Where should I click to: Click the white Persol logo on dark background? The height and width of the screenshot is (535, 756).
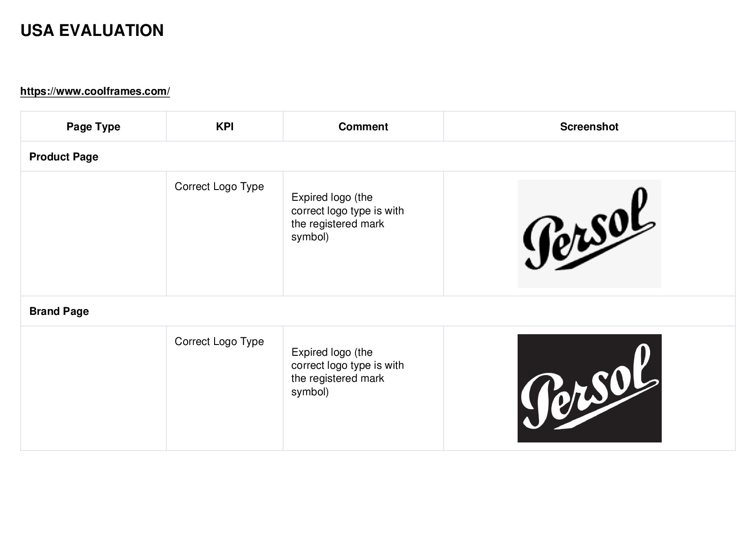click(589, 388)
